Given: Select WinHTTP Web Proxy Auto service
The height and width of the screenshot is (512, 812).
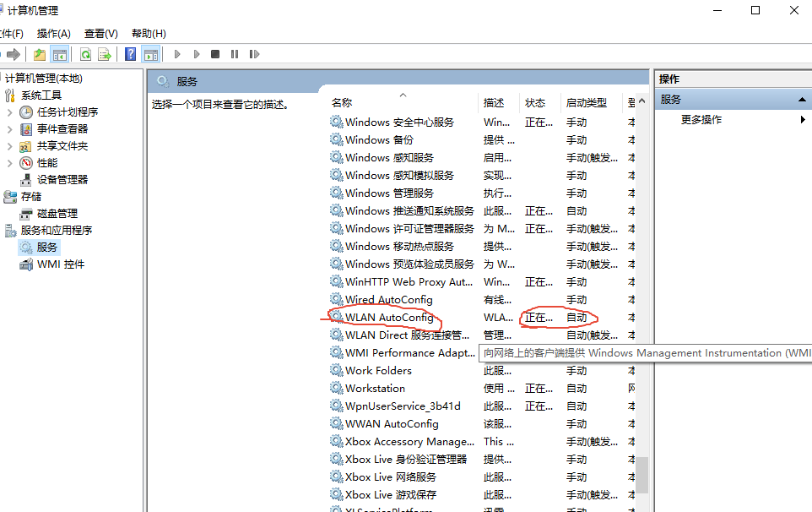Looking at the screenshot, I should click(x=482, y=282).
